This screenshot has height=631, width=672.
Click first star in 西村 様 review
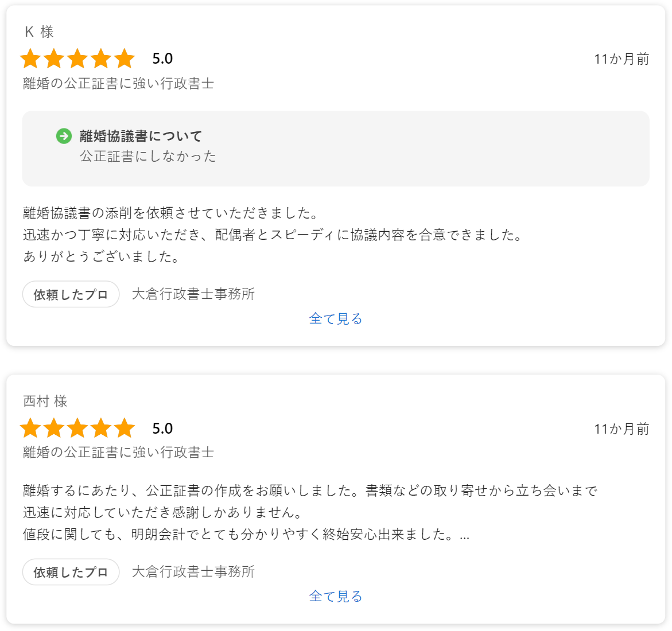pyautogui.click(x=30, y=428)
